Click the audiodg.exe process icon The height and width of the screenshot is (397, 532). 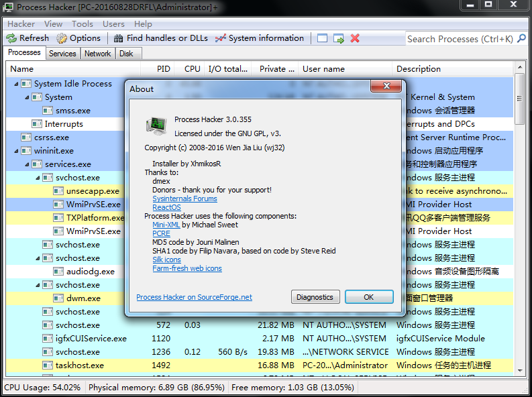pyautogui.click(x=58, y=271)
